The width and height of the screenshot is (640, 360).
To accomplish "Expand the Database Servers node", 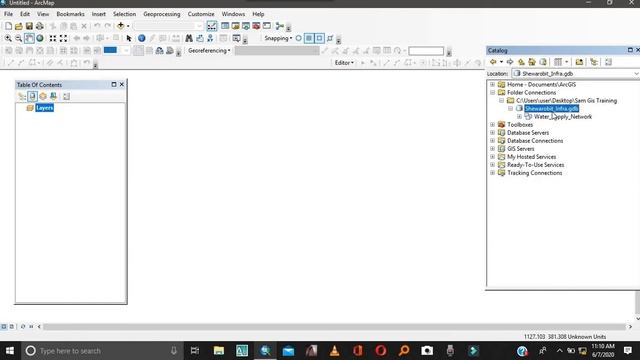I will [493, 133].
